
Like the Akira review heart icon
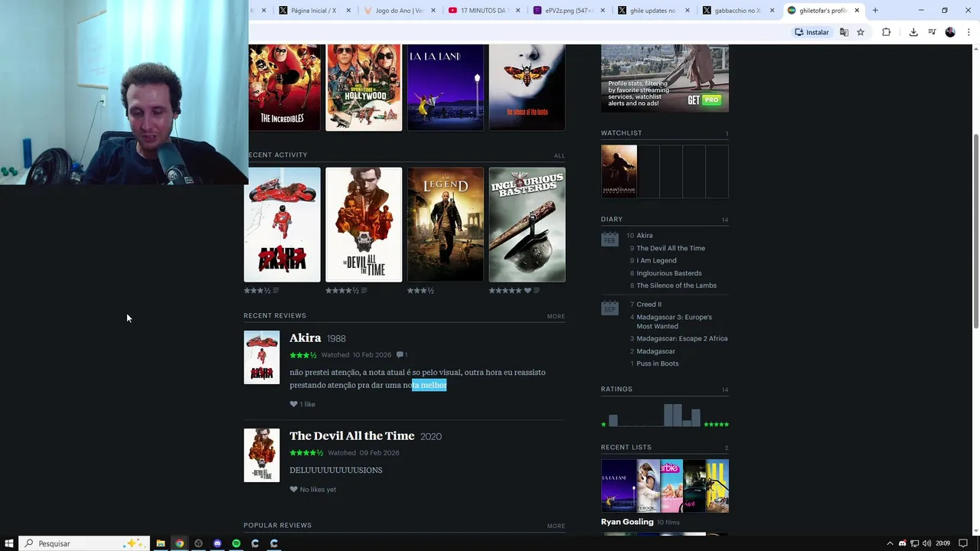tap(293, 404)
